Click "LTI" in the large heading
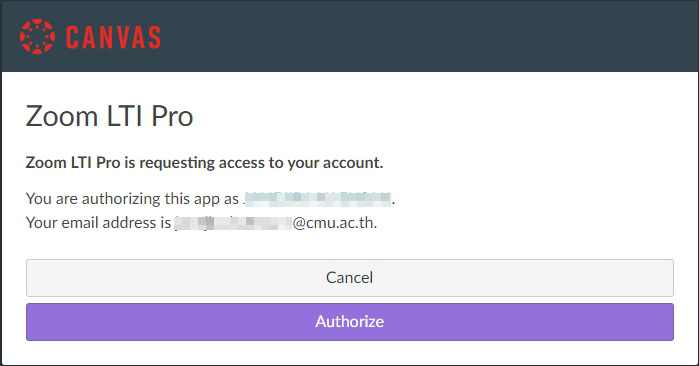Viewport: 699px width, 366px height. [124, 116]
